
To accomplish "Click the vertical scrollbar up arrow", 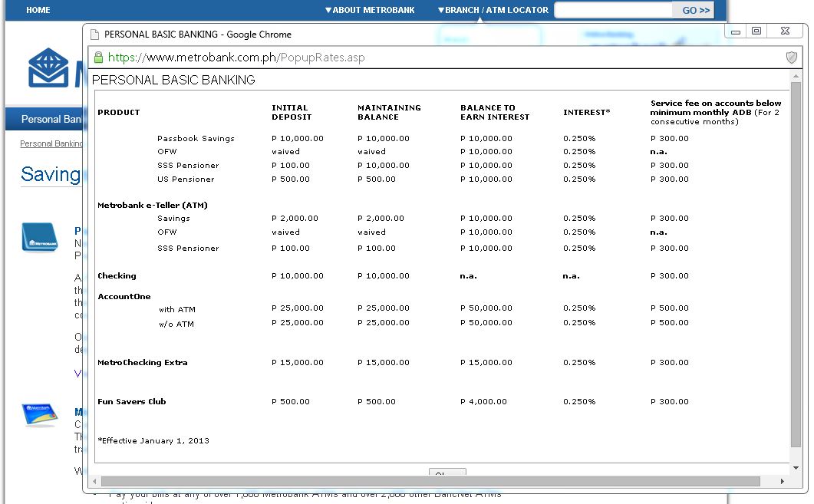I will click(x=796, y=76).
